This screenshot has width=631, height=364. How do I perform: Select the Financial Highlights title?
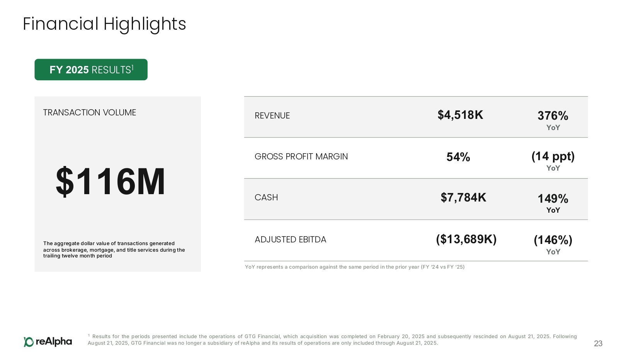[104, 24]
